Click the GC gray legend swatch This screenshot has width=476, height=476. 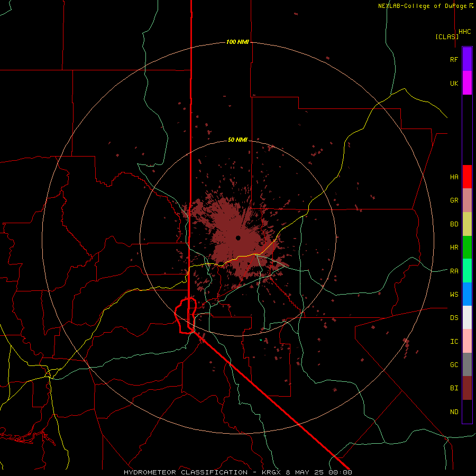(467, 364)
